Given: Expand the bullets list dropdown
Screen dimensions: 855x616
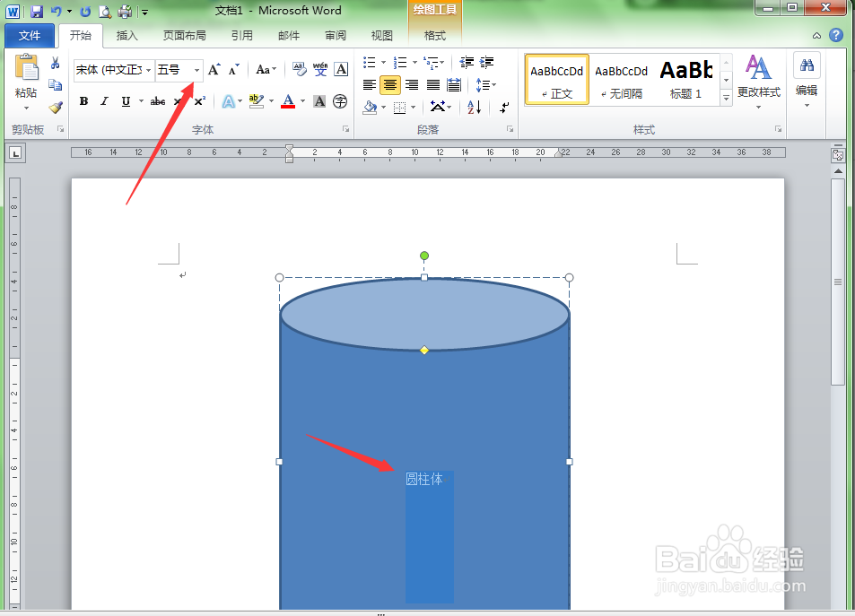Looking at the screenshot, I should [x=384, y=62].
